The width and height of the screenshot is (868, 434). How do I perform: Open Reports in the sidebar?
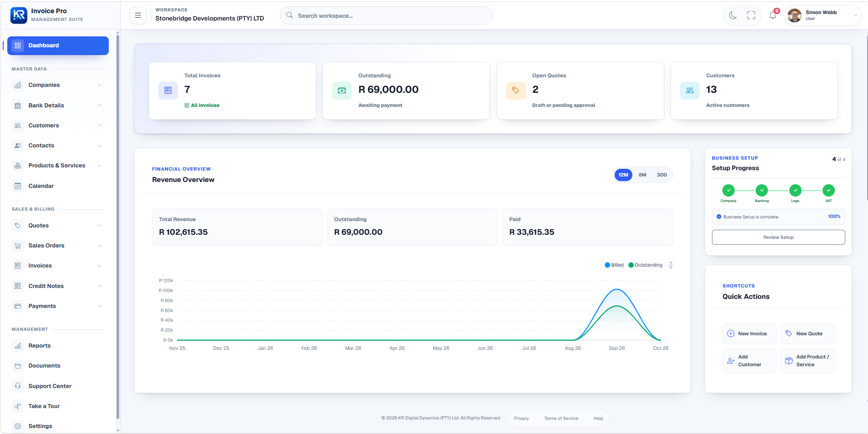click(58, 346)
